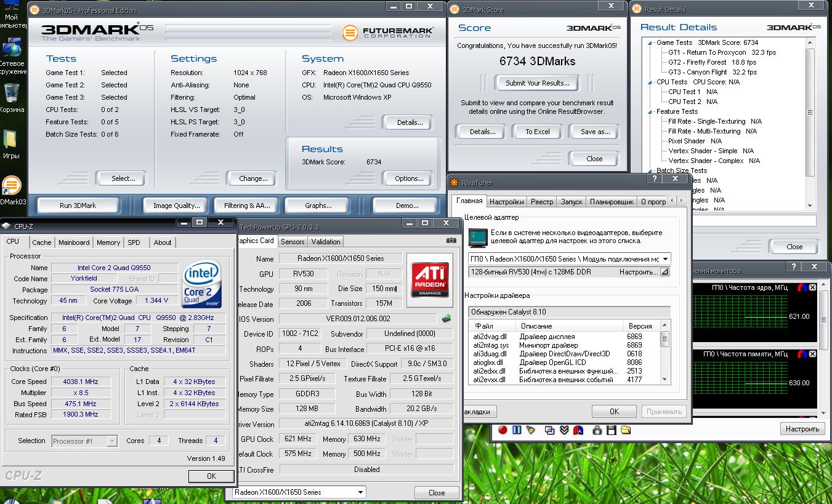Image resolution: width=832 pixels, height=504 pixels.
Task: Click the right tab scroll arrow in RivaTuner
Action: (x=681, y=201)
